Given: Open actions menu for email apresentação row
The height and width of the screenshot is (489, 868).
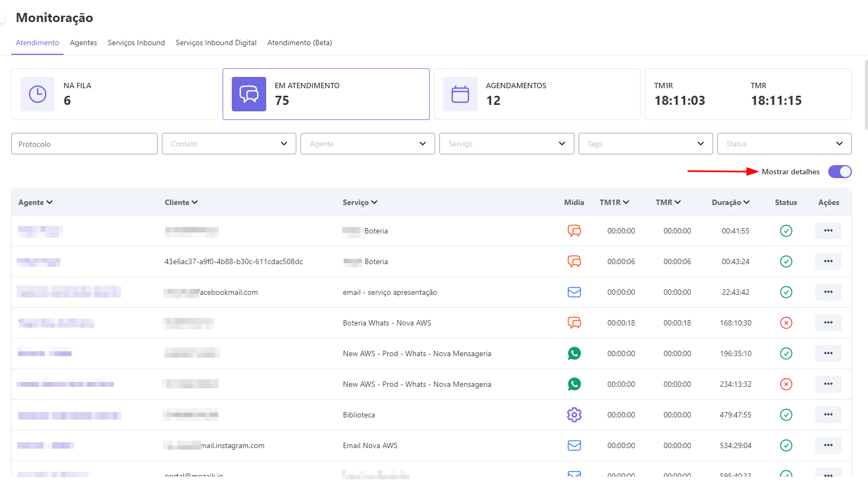Looking at the screenshot, I should tap(828, 292).
